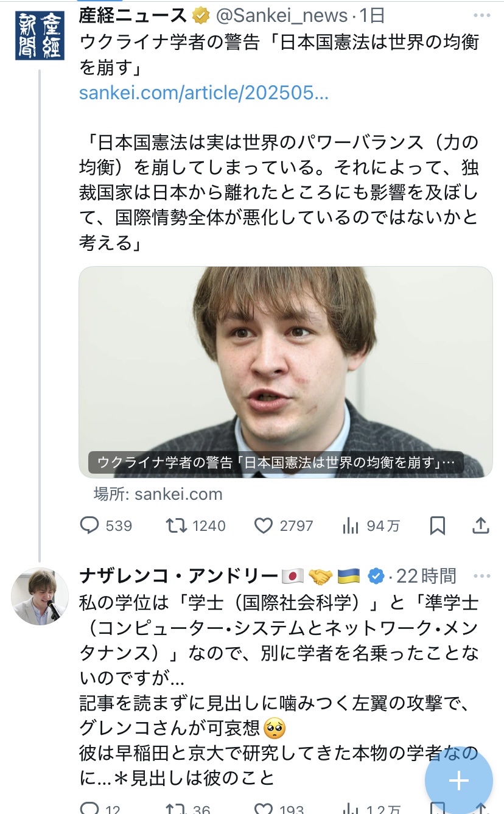The width and height of the screenshot is (504, 814).
Task: Open the sankei.com article link
Action: (203, 93)
